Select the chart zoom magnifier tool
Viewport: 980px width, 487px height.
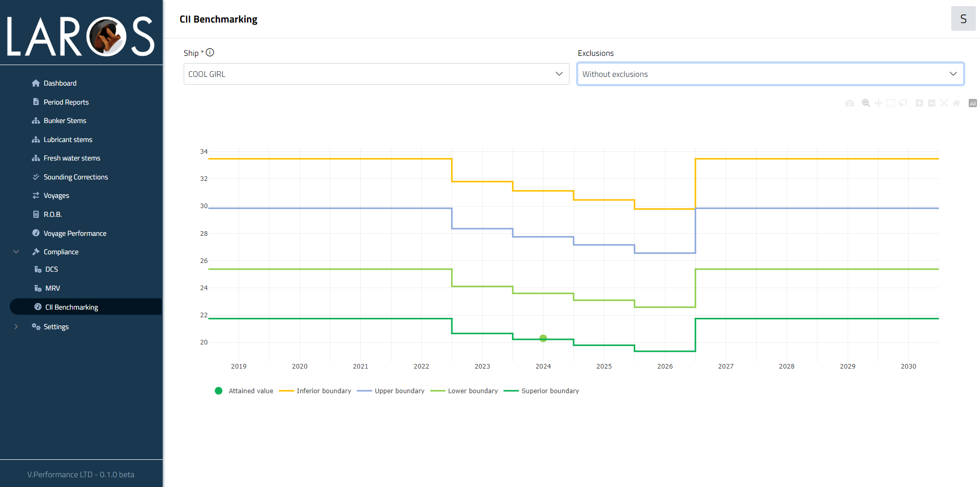(866, 103)
